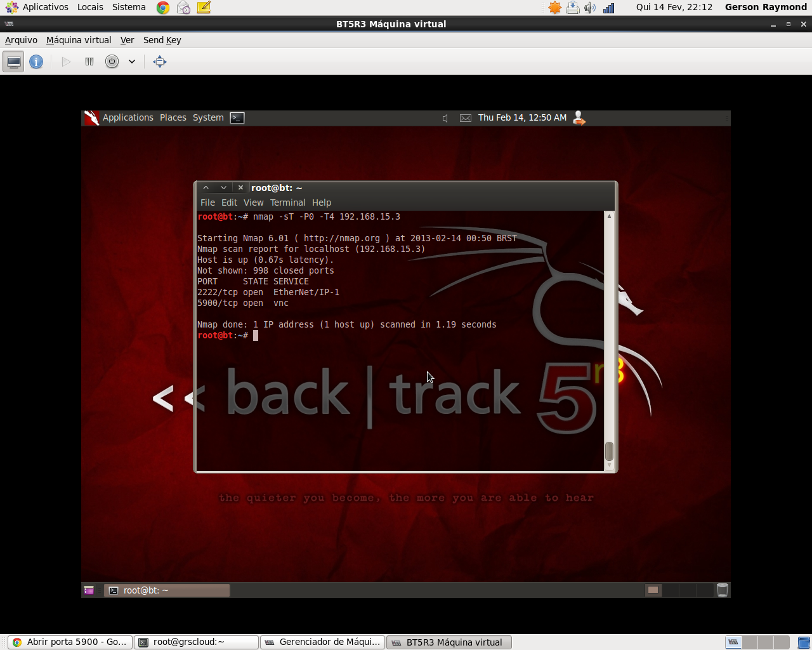
Task: Open BackTrack Places menu
Action: 173,117
